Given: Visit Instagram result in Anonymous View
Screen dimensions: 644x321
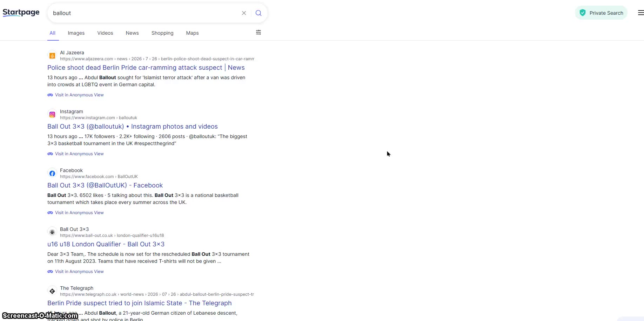Looking at the screenshot, I should 76,154.
